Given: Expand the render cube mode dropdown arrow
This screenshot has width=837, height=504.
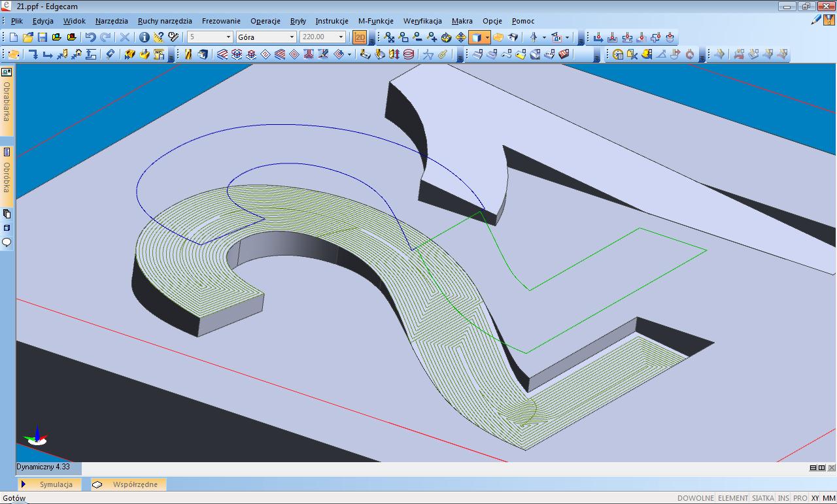Looking at the screenshot, I should 487,37.
